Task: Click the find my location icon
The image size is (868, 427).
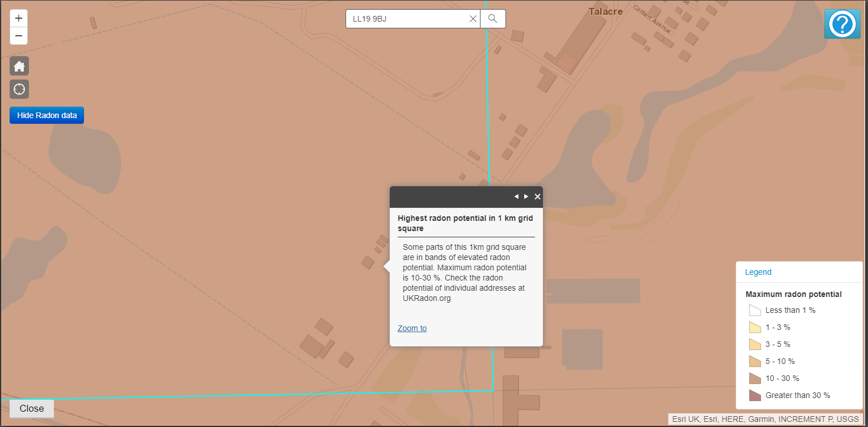Action: 19,89
